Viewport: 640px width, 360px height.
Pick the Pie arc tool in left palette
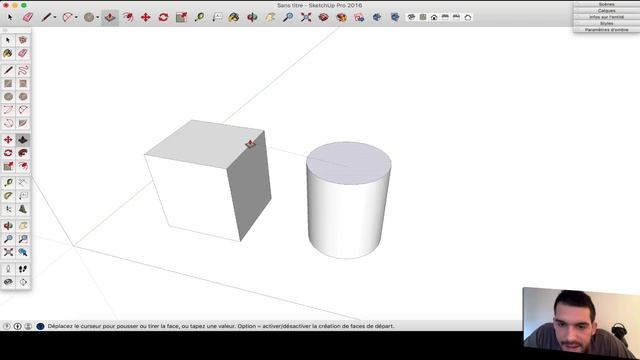click(x=23, y=123)
